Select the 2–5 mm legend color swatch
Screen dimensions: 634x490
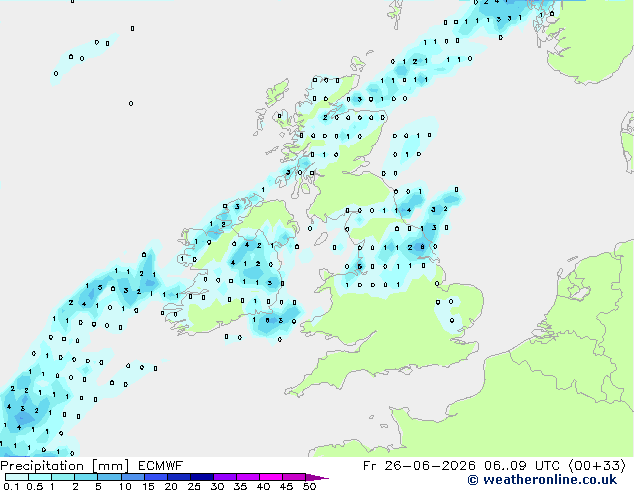pos(86,477)
